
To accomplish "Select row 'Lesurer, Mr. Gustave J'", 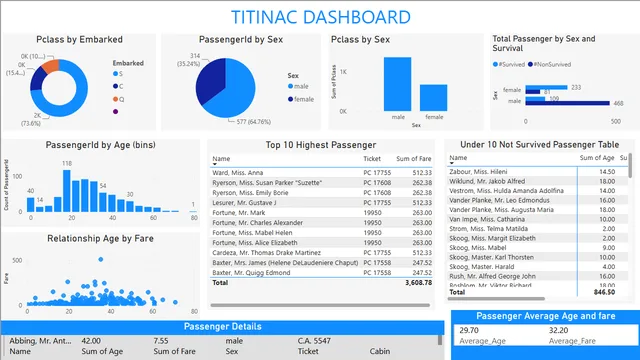I will pos(322,203).
